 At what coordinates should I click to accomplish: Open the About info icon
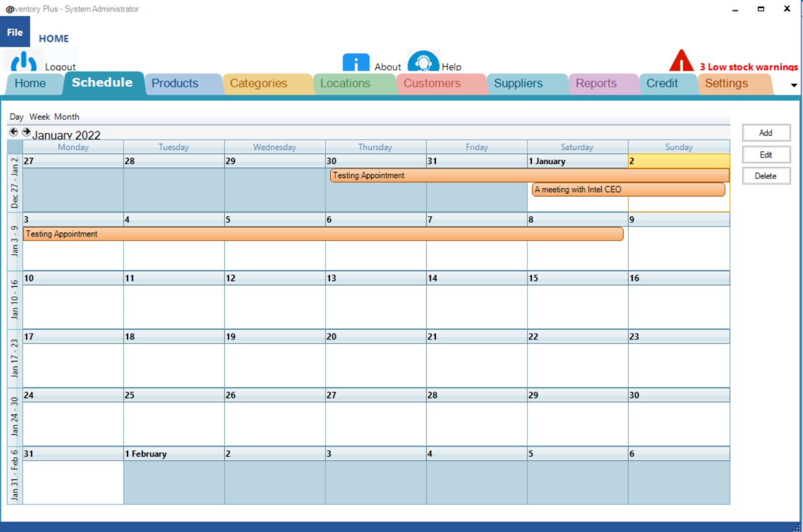pos(356,62)
